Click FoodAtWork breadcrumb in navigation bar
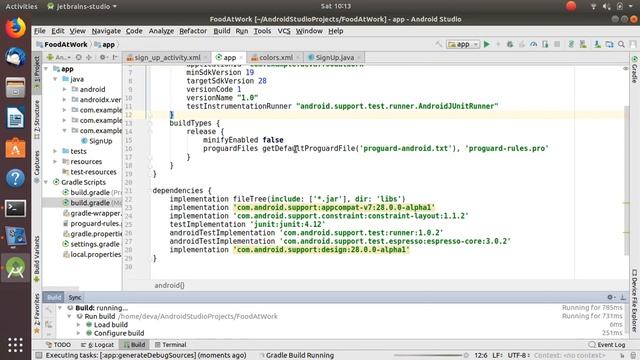The width and height of the screenshot is (640, 360). click(x=62, y=44)
